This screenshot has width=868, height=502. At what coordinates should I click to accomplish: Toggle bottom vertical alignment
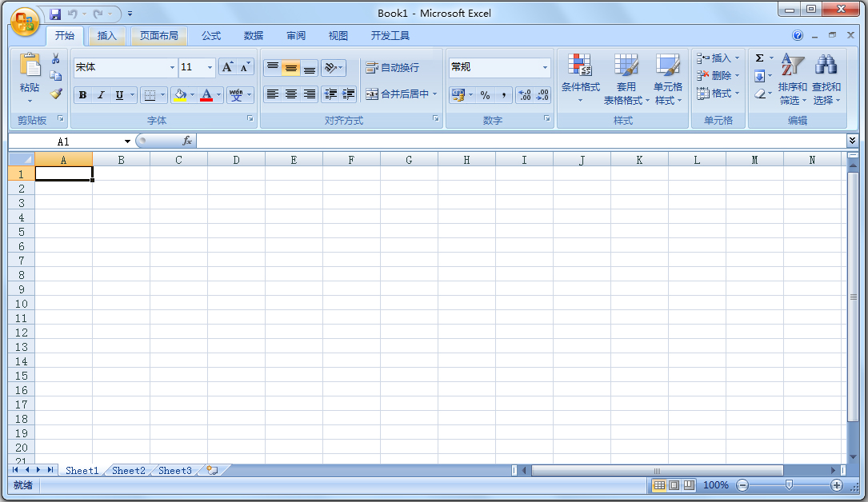coord(310,67)
